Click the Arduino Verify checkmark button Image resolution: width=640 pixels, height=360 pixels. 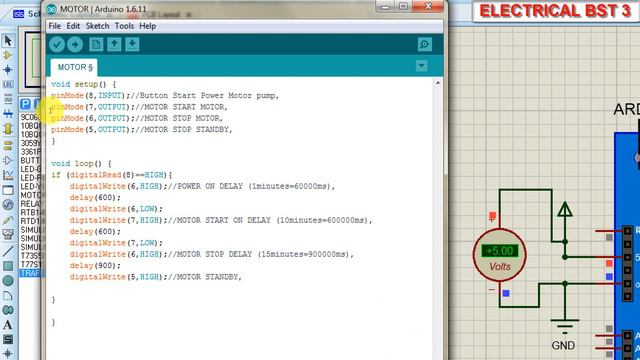click(57, 44)
